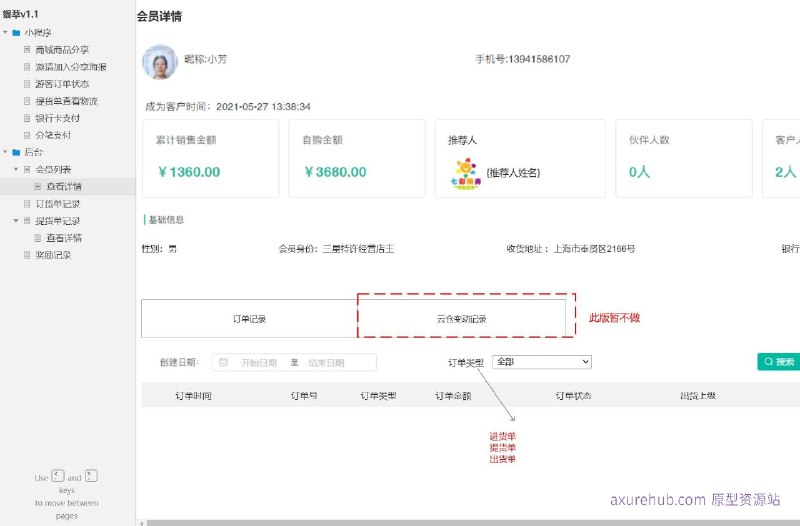
Task: Click the 订单类型 column header in table
Action: [x=378, y=395]
